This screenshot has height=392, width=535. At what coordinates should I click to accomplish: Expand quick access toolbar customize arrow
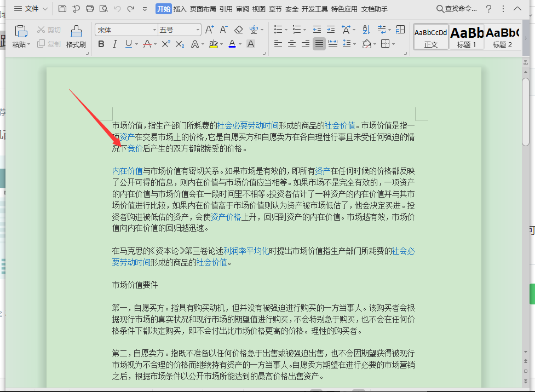(145, 9)
